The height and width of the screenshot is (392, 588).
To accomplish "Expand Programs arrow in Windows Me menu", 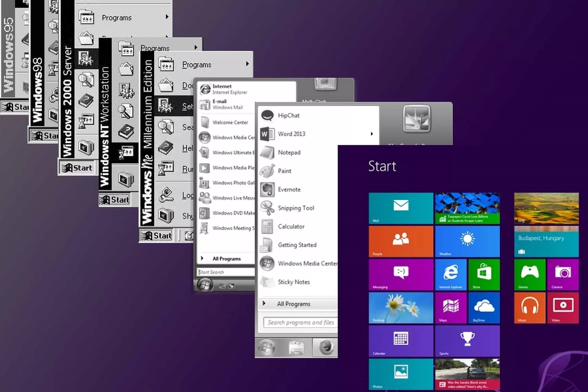I will tap(247, 64).
